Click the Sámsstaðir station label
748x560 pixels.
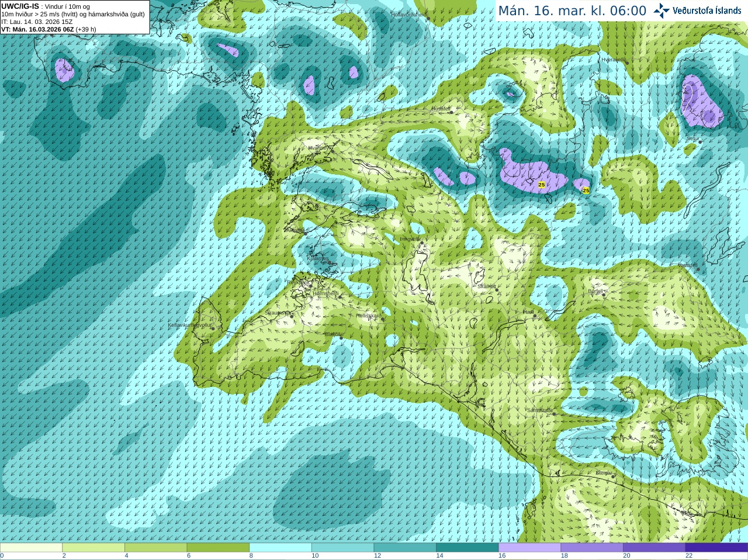tap(539, 410)
